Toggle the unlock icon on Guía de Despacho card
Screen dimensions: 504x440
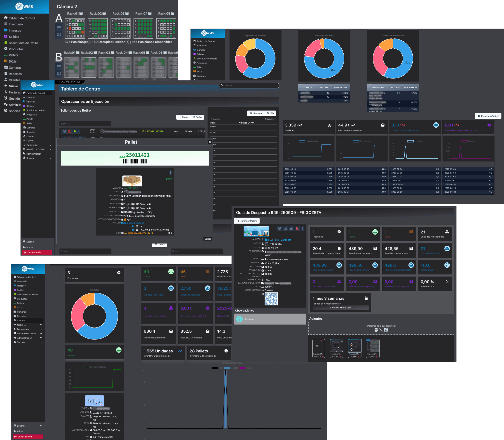(291, 228)
